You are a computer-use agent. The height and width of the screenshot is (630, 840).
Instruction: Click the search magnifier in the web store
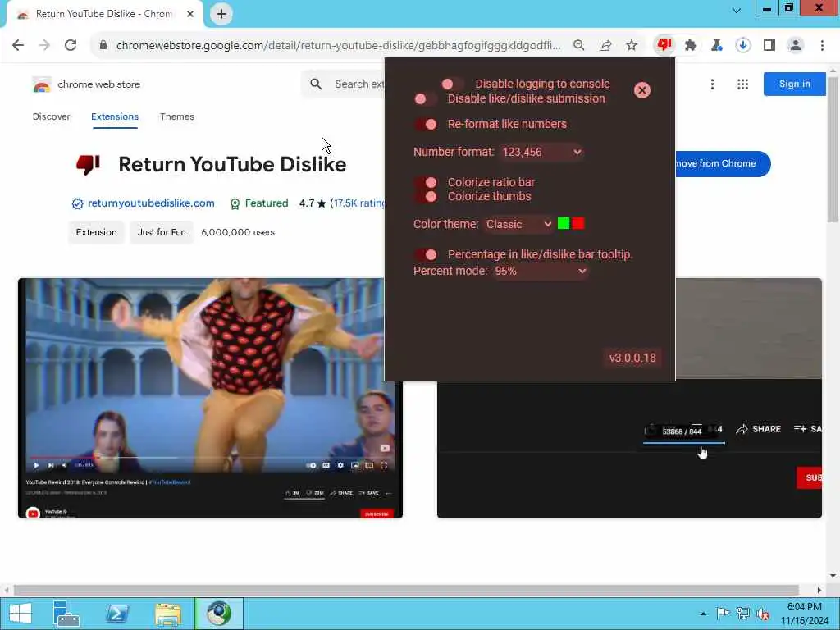(316, 84)
